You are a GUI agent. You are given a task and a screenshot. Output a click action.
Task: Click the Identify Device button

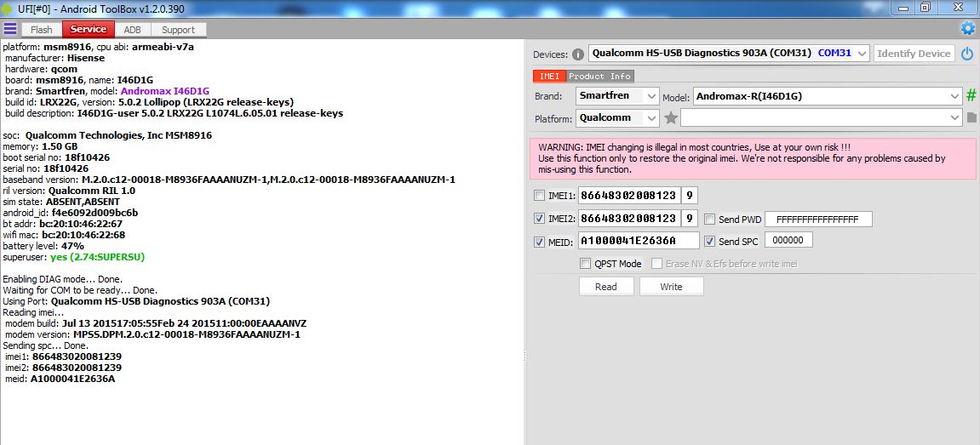pyautogui.click(x=914, y=53)
